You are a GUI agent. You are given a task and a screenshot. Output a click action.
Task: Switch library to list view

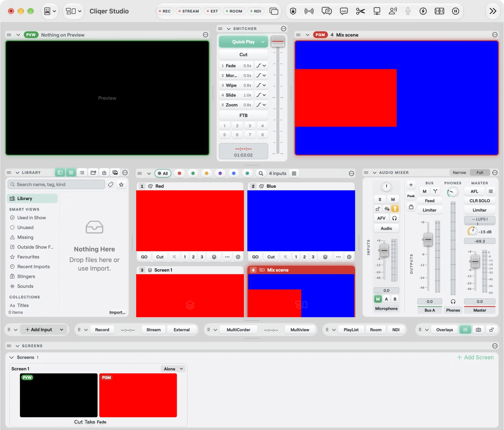[82, 173]
